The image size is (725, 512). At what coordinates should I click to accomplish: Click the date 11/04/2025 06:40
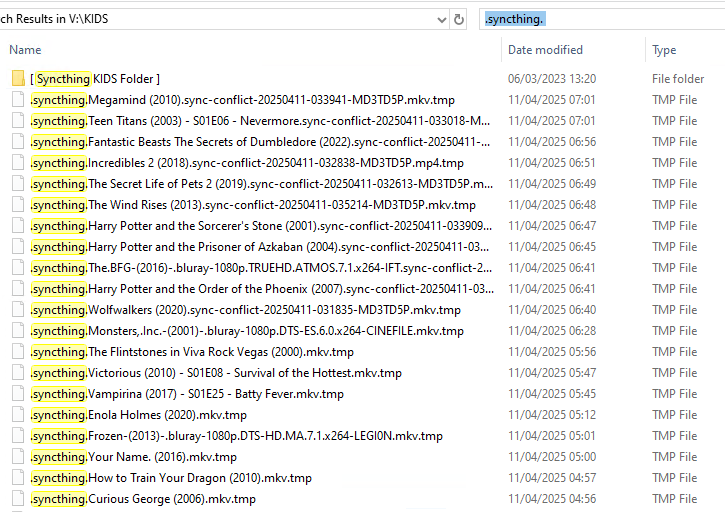[552, 309]
